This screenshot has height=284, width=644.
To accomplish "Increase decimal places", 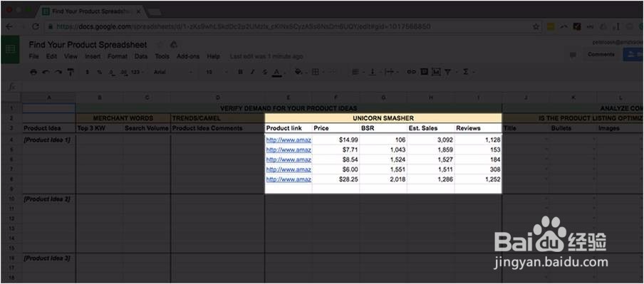I will [x=124, y=72].
